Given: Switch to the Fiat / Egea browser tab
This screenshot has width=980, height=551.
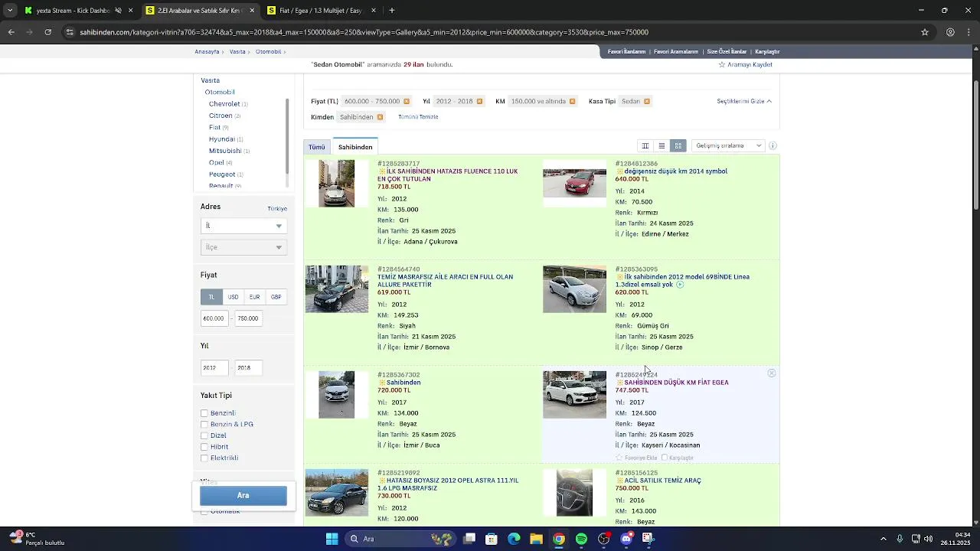Looking at the screenshot, I should (x=322, y=11).
